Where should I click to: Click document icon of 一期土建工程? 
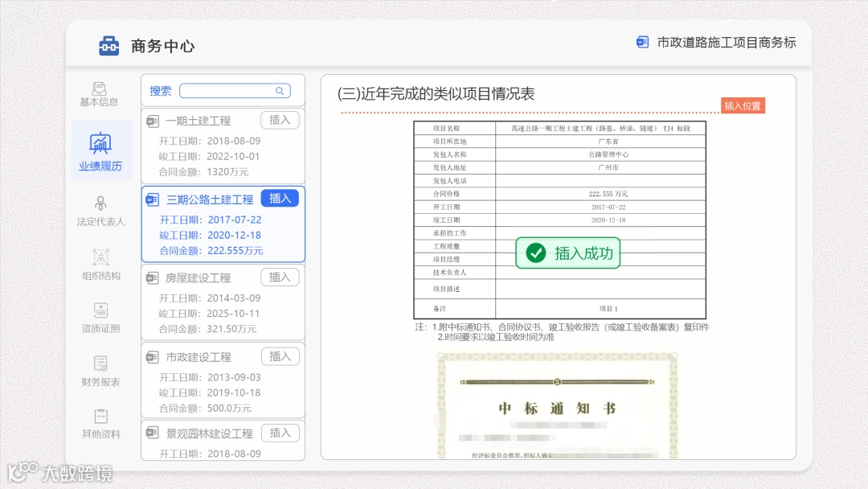(x=153, y=121)
